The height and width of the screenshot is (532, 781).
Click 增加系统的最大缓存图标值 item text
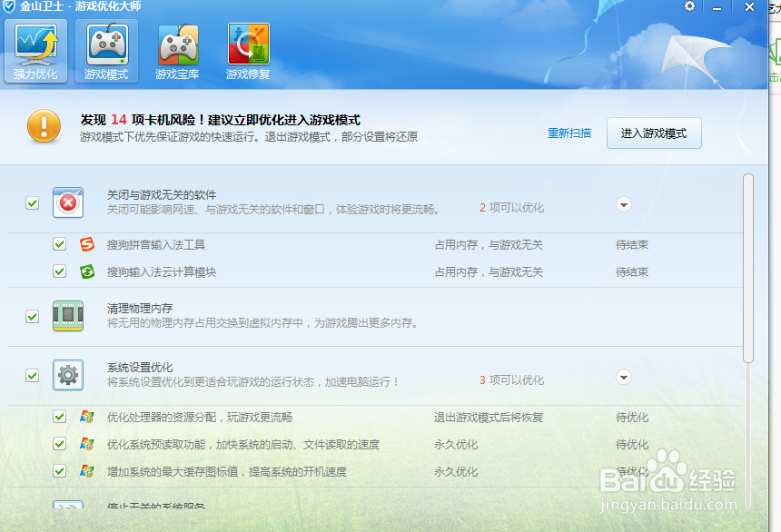click(x=227, y=471)
